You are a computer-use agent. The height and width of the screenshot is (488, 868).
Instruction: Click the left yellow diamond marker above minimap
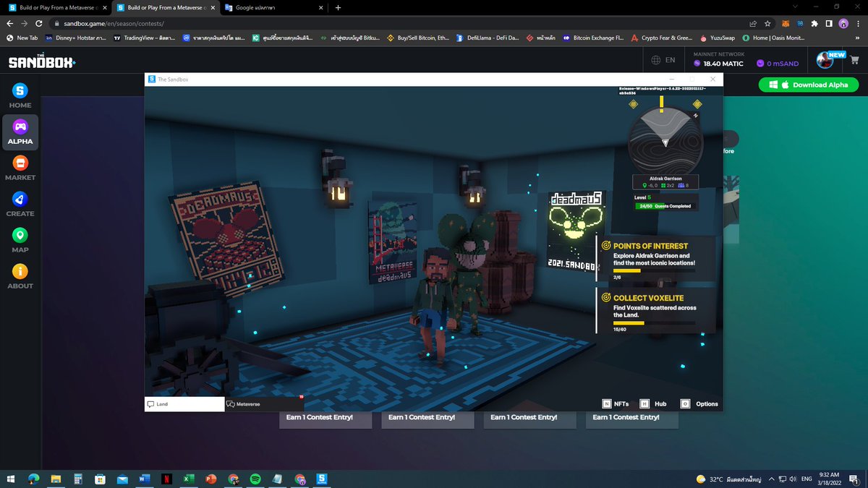[x=633, y=104]
